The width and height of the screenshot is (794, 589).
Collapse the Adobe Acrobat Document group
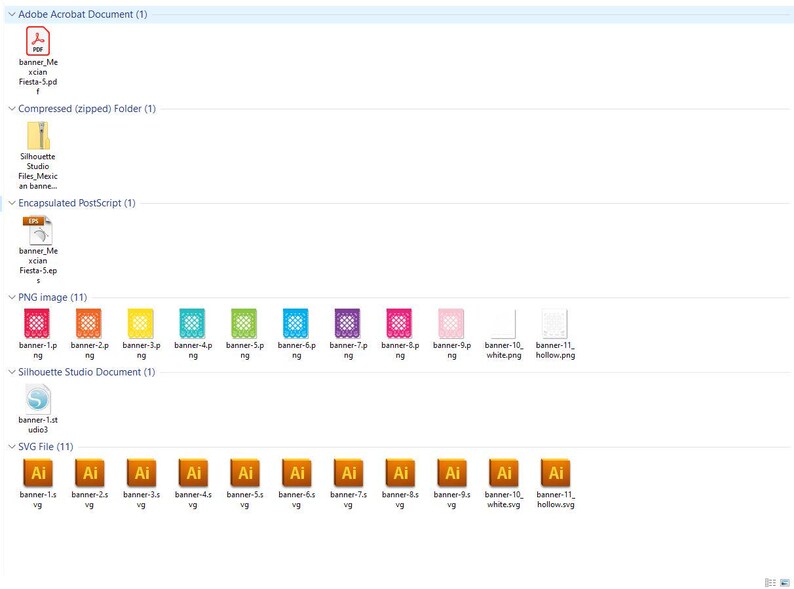point(12,14)
